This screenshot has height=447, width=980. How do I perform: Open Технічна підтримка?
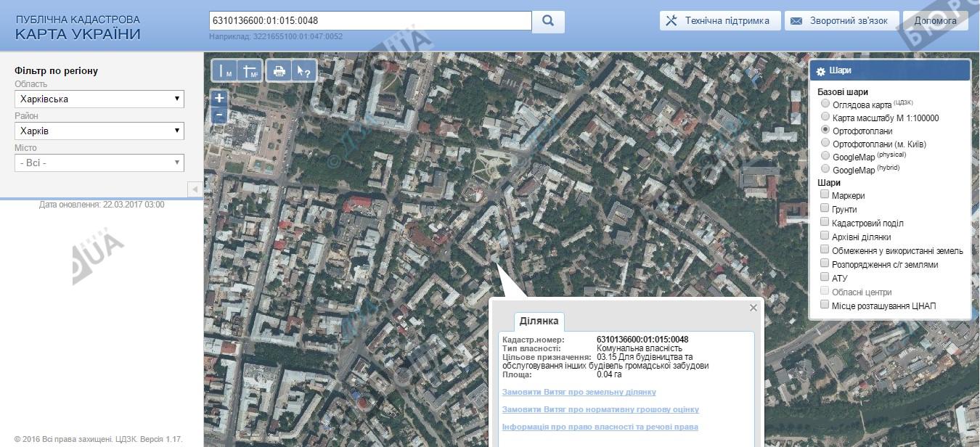720,21
